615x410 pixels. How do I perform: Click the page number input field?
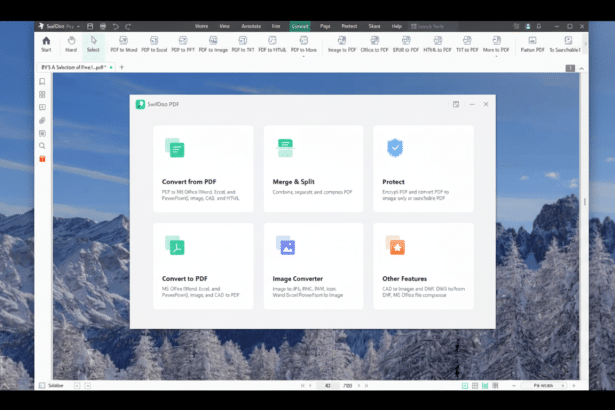tap(327, 385)
